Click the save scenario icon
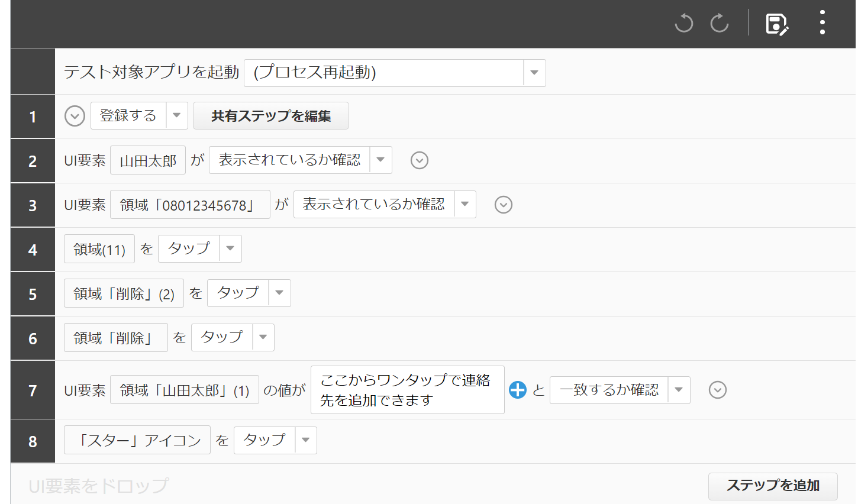 pos(777,24)
